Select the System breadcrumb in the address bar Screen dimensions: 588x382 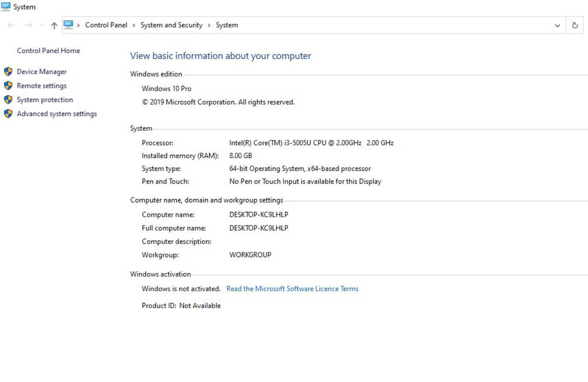point(227,25)
